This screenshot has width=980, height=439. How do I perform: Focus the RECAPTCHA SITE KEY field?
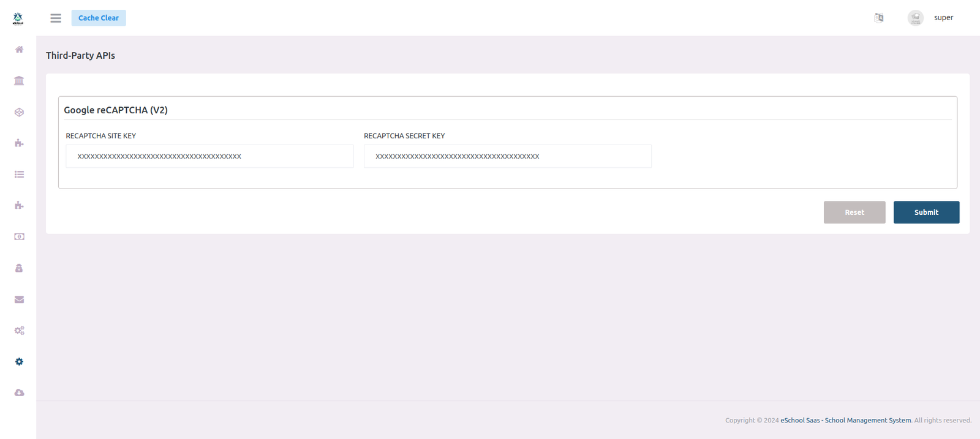pos(209,157)
